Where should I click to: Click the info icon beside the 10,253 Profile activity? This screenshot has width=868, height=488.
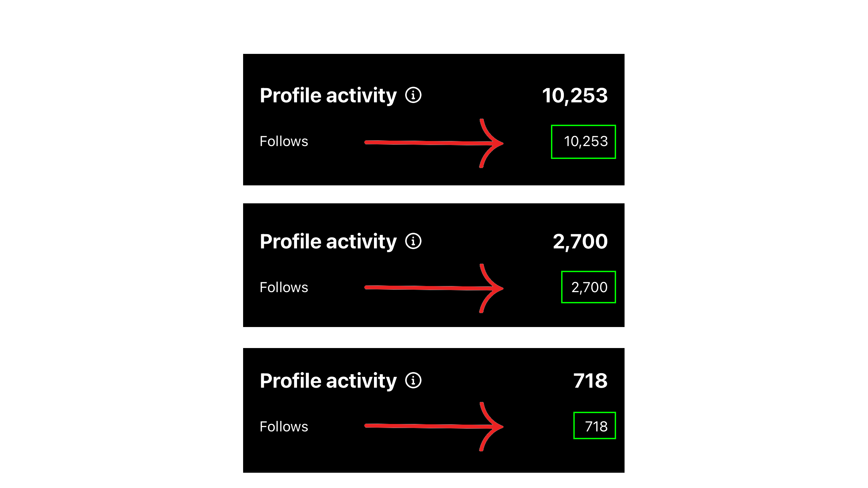[x=413, y=95]
